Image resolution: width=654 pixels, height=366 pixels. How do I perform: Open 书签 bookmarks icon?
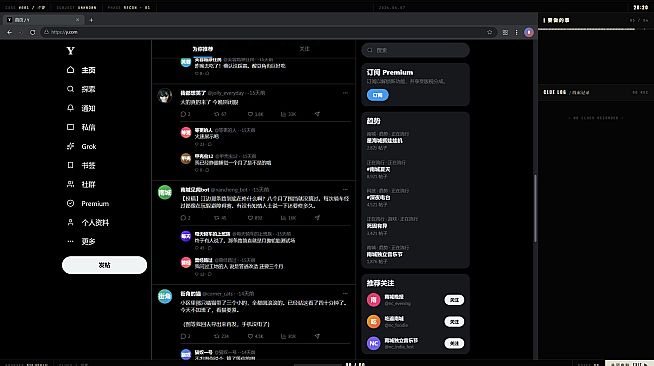pyautogui.click(x=70, y=165)
